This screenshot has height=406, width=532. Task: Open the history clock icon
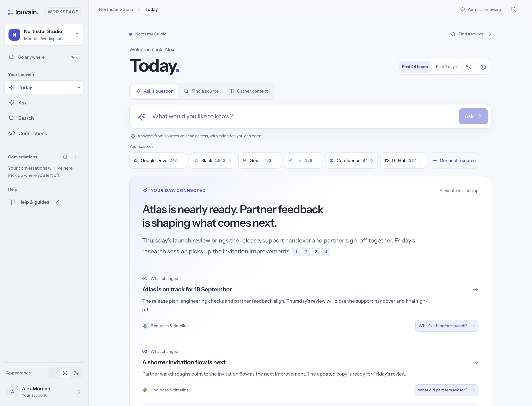click(x=469, y=67)
